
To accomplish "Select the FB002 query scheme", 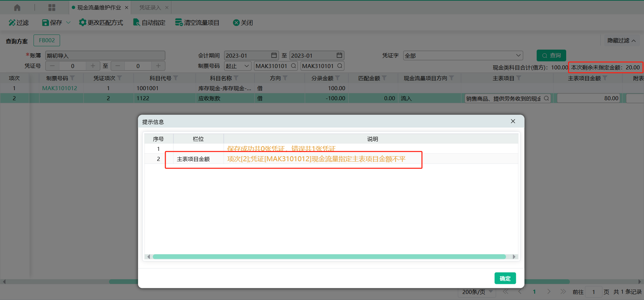I will [x=47, y=40].
